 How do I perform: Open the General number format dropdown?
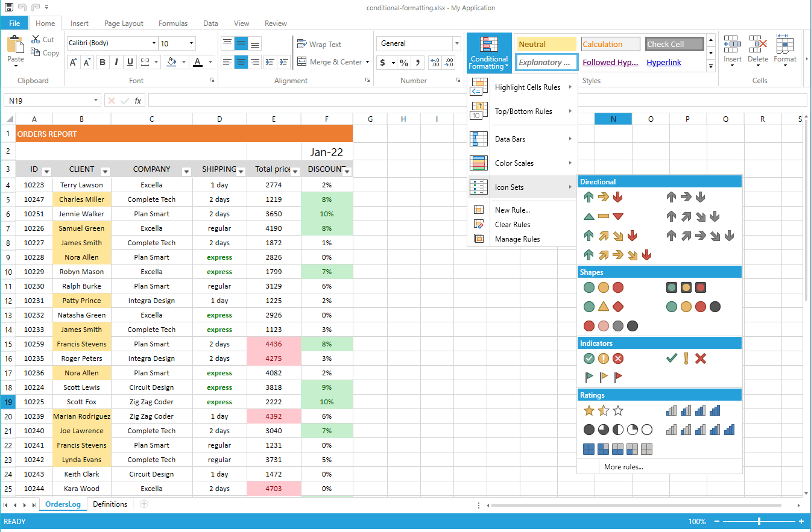tap(456, 43)
